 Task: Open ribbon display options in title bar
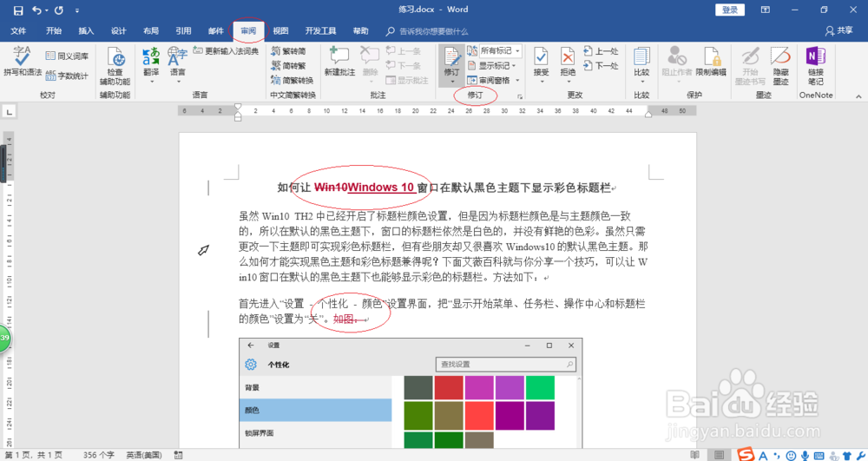766,10
